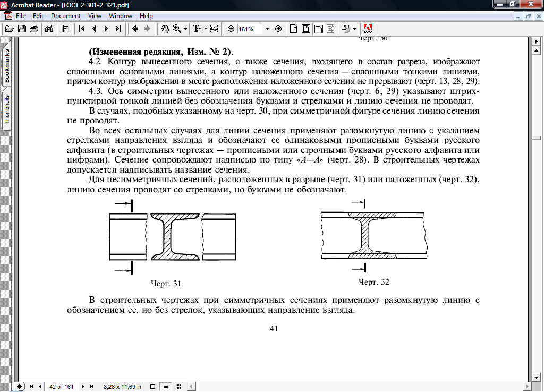Go to previous page in the toolbar
This screenshot has width=544, height=392.
[x=94, y=29]
